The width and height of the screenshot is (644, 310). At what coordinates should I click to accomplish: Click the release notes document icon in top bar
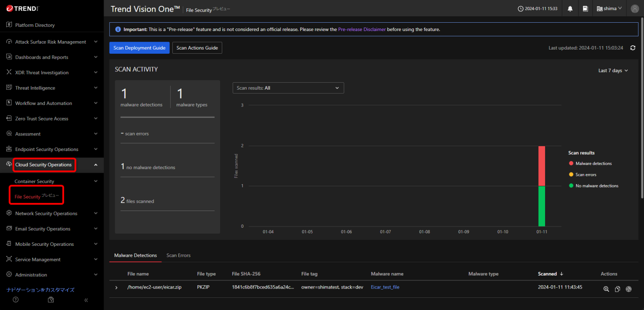coord(585,8)
